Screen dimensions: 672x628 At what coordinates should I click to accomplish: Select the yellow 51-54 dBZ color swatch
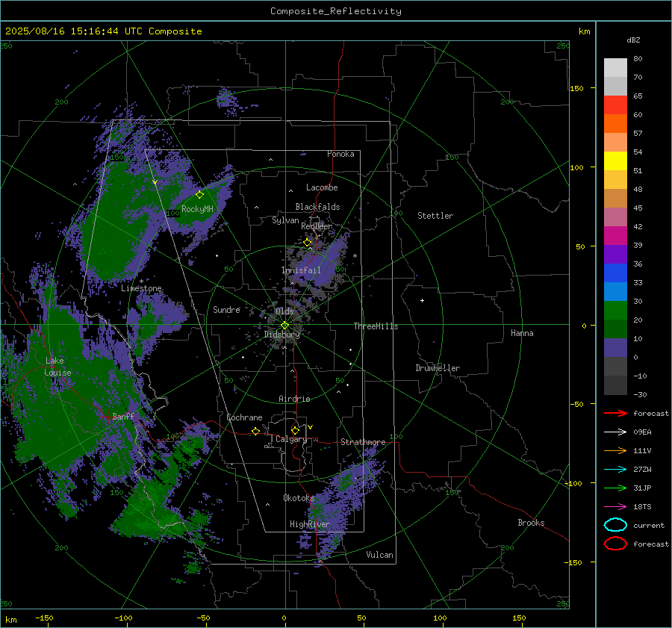(615, 161)
